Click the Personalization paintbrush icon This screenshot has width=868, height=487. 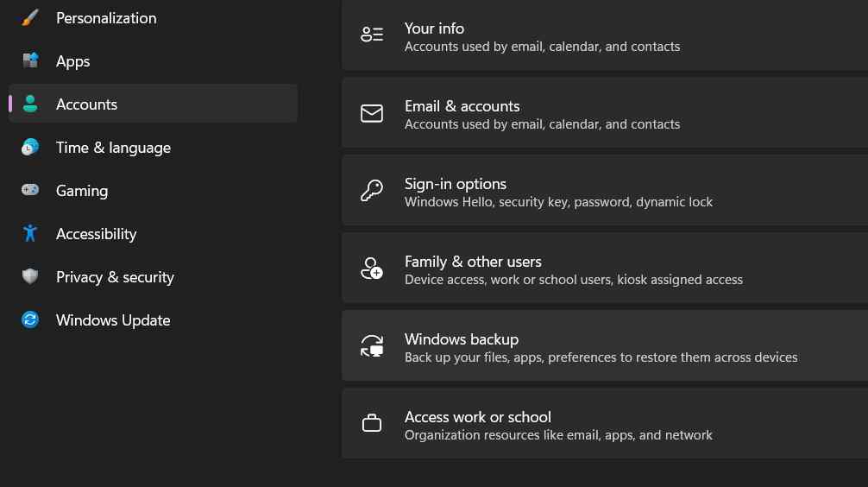[x=30, y=18]
